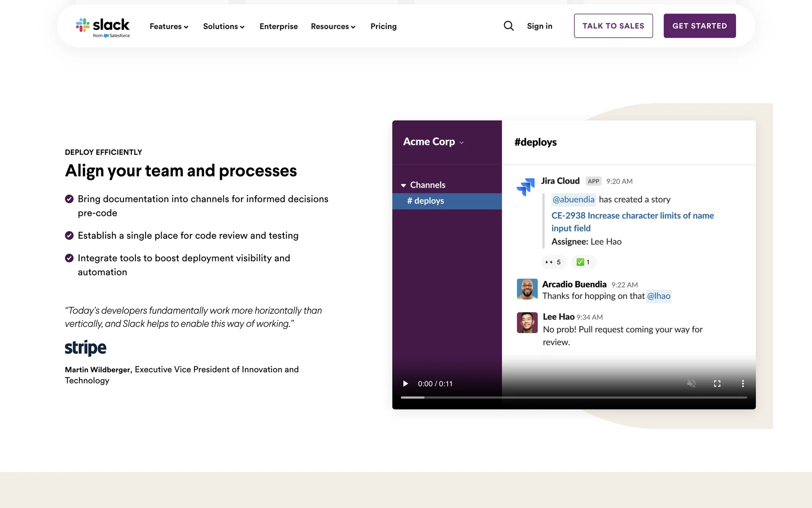This screenshot has width=812, height=508.
Task: Click the Get Started button
Action: 700,26
